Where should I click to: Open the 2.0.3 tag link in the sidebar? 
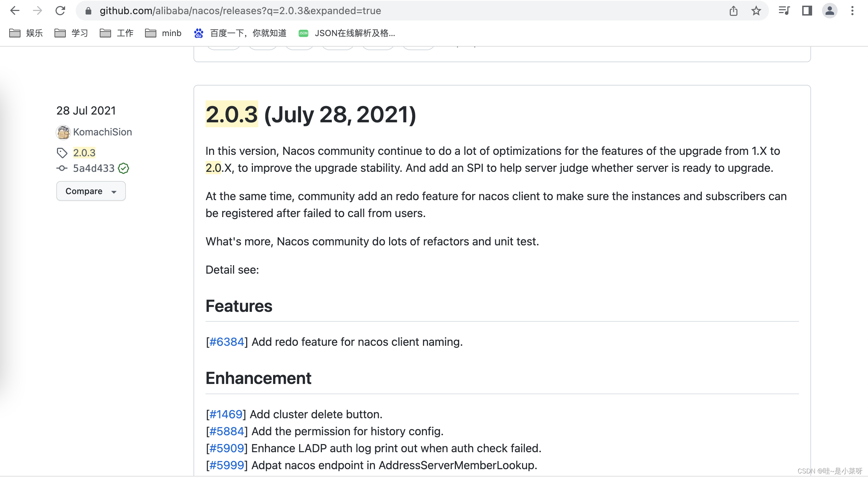(84, 153)
